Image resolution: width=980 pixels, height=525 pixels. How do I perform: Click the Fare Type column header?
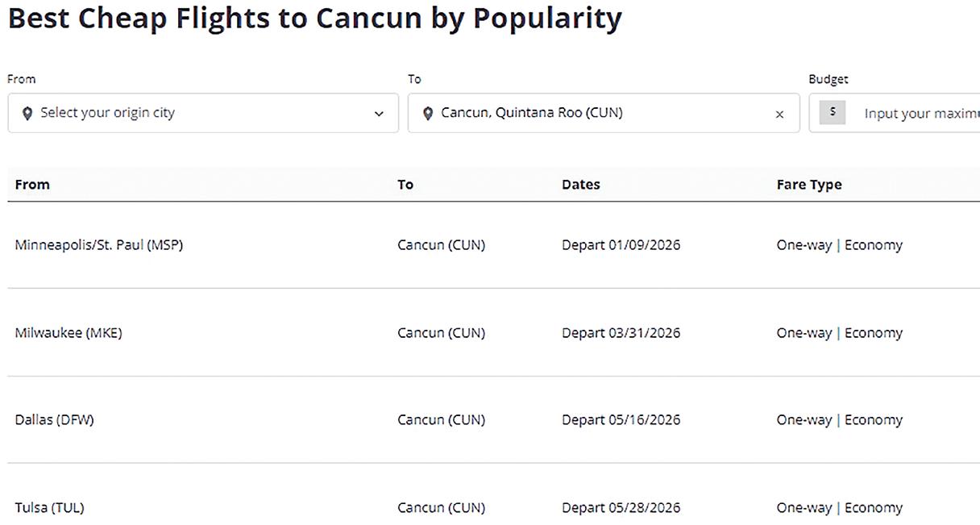coord(809,185)
